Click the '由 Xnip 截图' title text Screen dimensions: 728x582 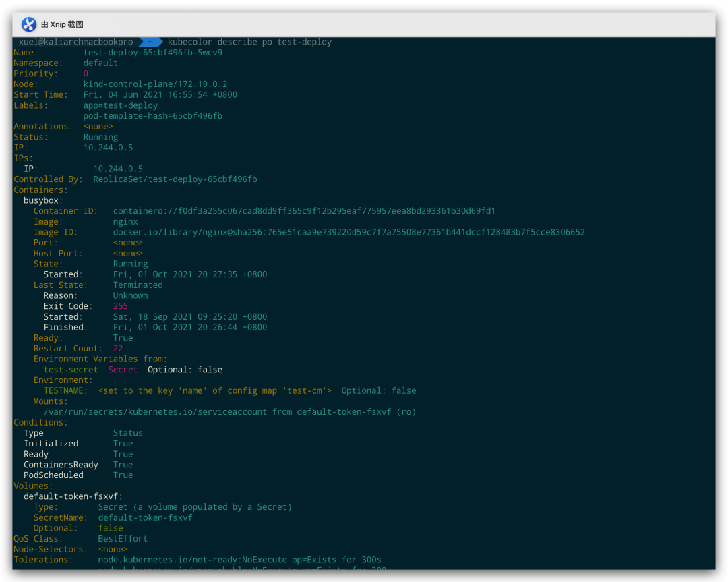(x=62, y=24)
